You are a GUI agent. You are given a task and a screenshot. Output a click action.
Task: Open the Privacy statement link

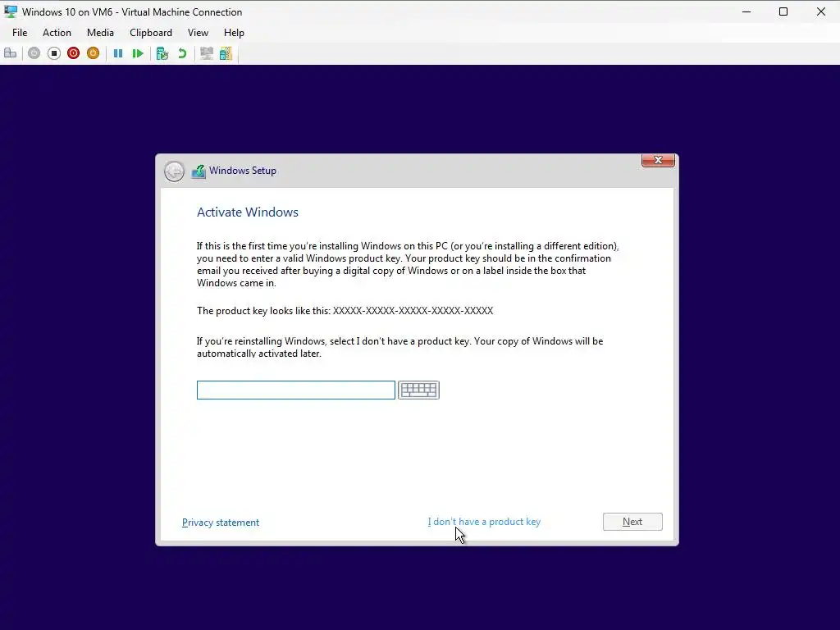pyautogui.click(x=221, y=523)
